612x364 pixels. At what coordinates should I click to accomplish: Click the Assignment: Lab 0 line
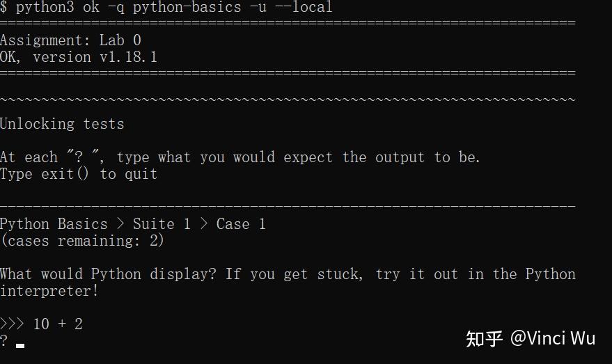(70, 40)
